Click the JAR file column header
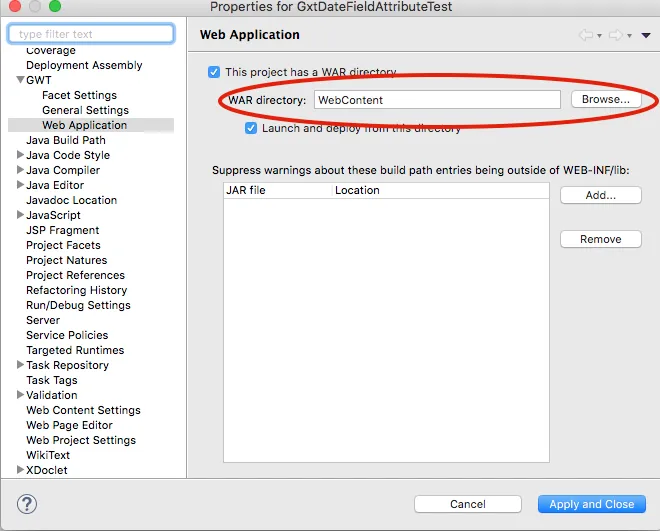 (x=277, y=190)
